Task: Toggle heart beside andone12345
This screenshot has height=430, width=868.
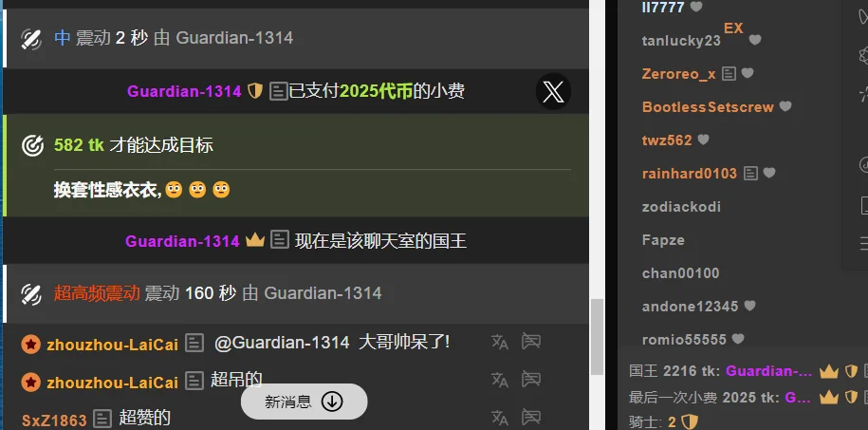Action: [749, 306]
